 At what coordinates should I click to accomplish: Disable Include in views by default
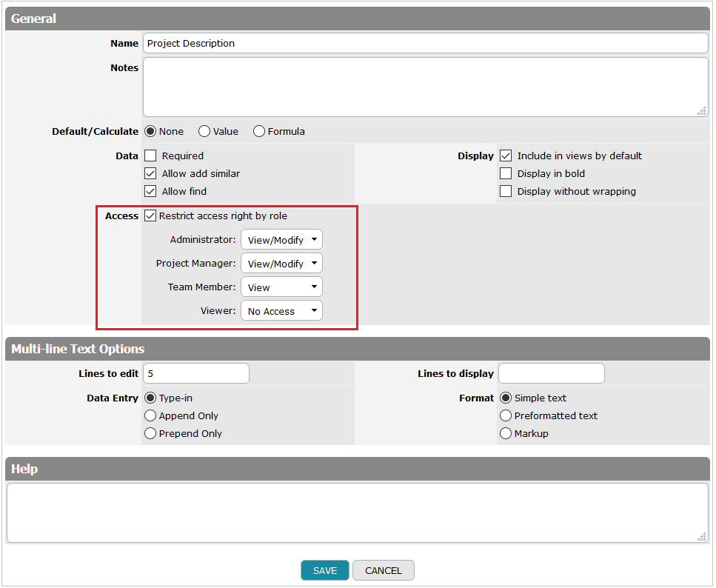(x=506, y=156)
